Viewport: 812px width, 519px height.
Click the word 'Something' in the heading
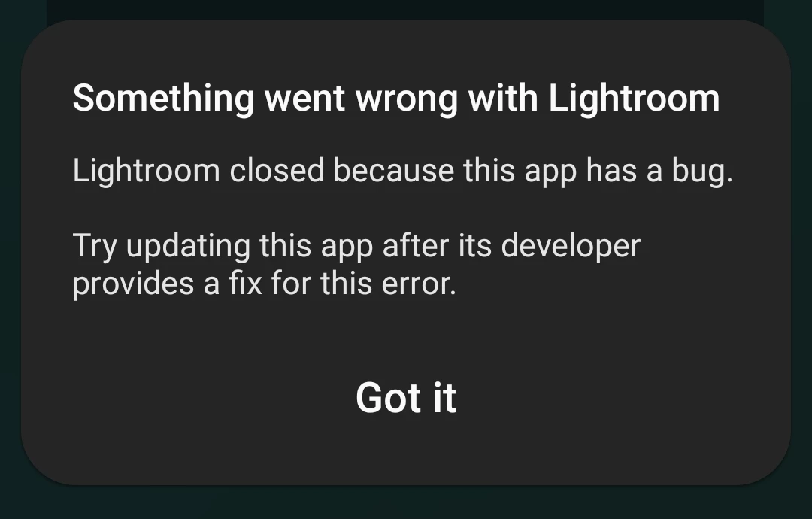click(163, 99)
